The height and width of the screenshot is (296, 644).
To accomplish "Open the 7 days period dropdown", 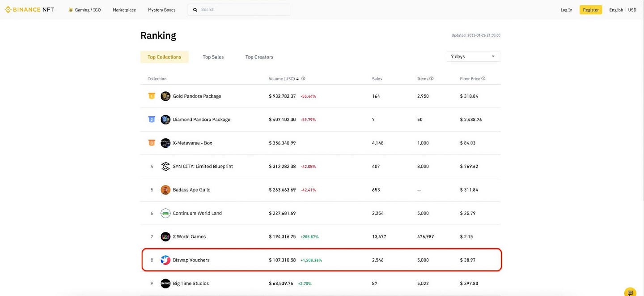I will point(473,56).
